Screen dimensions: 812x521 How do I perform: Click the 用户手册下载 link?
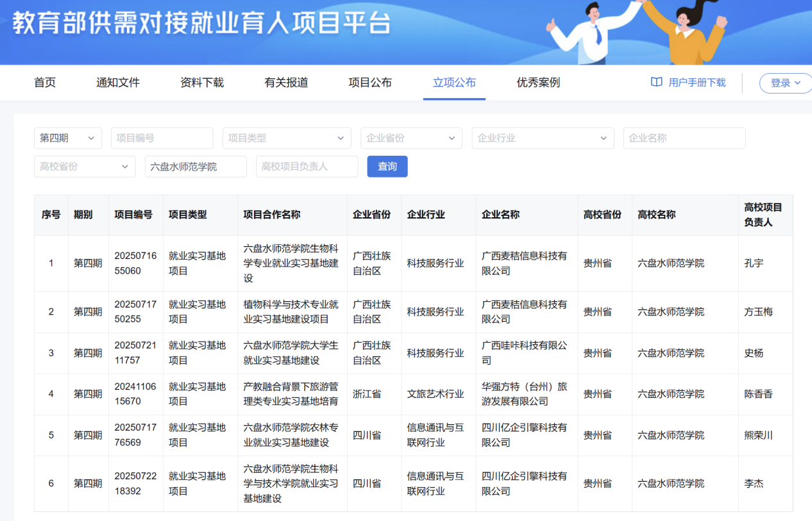click(x=697, y=83)
